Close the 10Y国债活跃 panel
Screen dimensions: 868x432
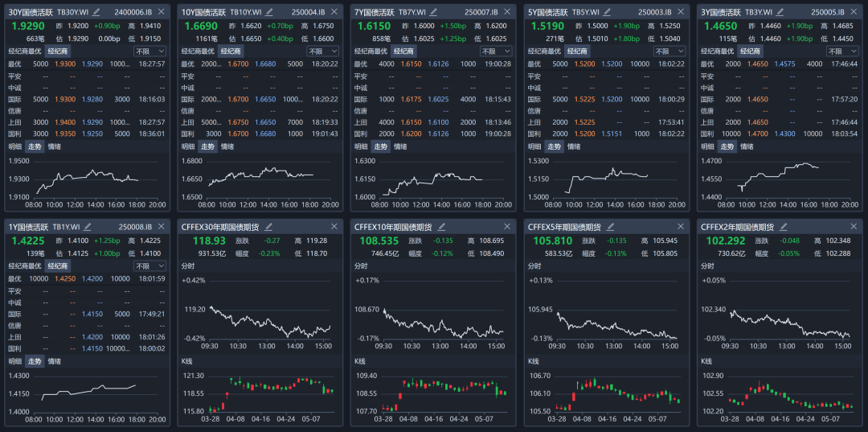pos(334,11)
